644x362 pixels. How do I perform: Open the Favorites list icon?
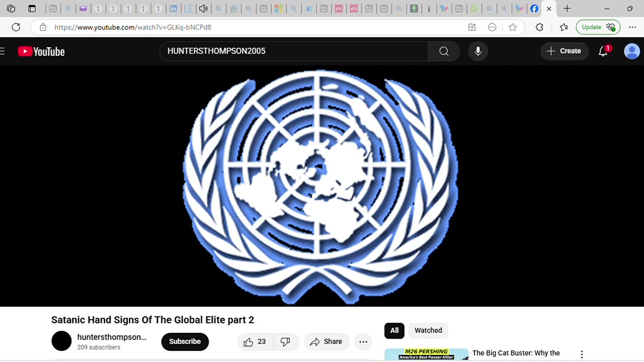[563, 27]
